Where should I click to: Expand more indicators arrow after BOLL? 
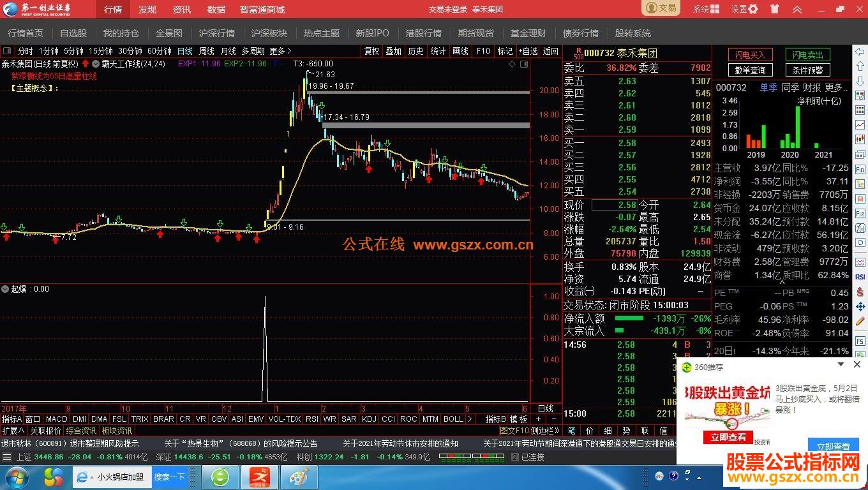tap(470, 419)
